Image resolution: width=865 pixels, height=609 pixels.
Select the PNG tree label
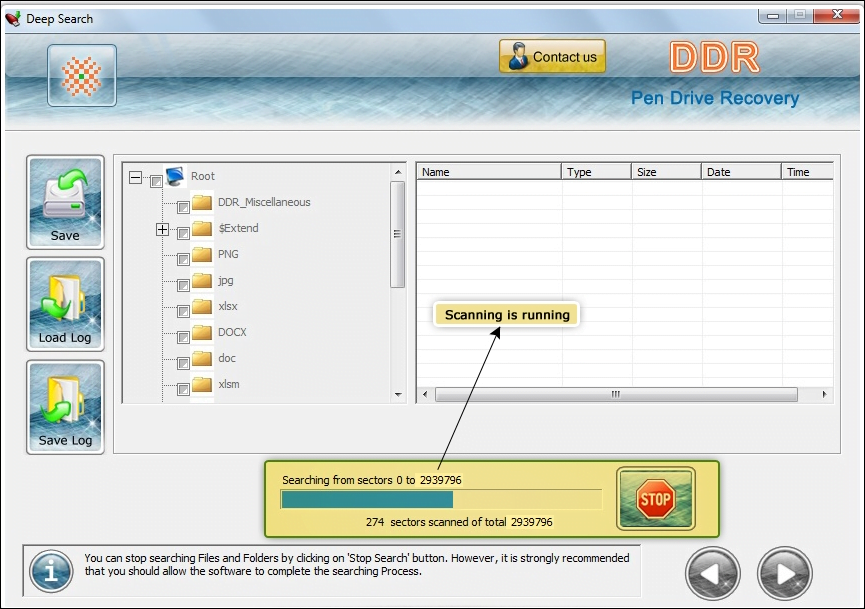point(228,254)
